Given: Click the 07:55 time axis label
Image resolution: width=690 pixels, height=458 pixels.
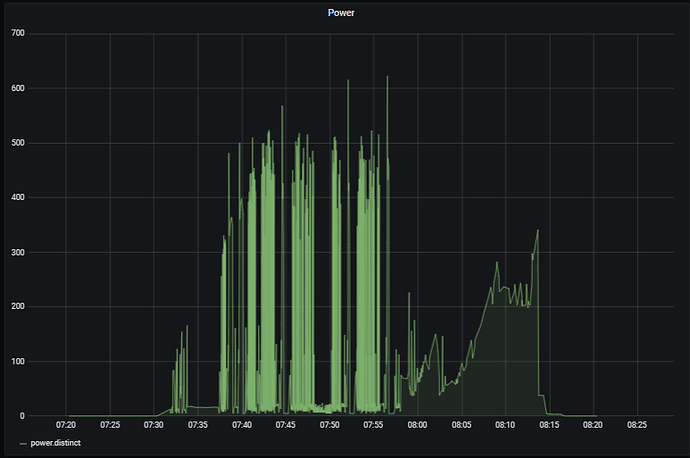Looking at the screenshot, I should click(373, 425).
